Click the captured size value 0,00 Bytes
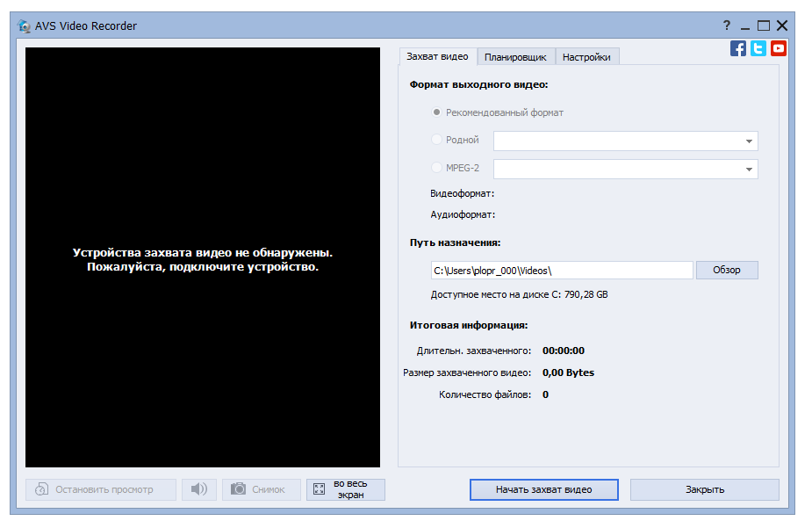The height and width of the screenshot is (528, 812). coord(568,372)
